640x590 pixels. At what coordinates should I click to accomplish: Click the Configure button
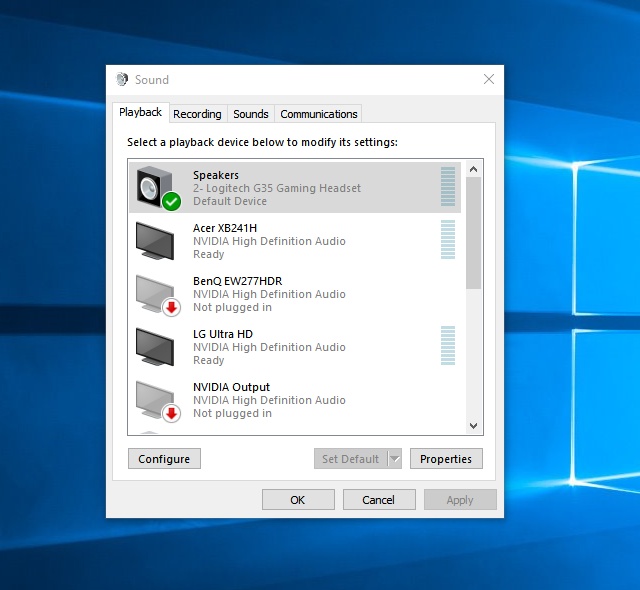(x=164, y=459)
